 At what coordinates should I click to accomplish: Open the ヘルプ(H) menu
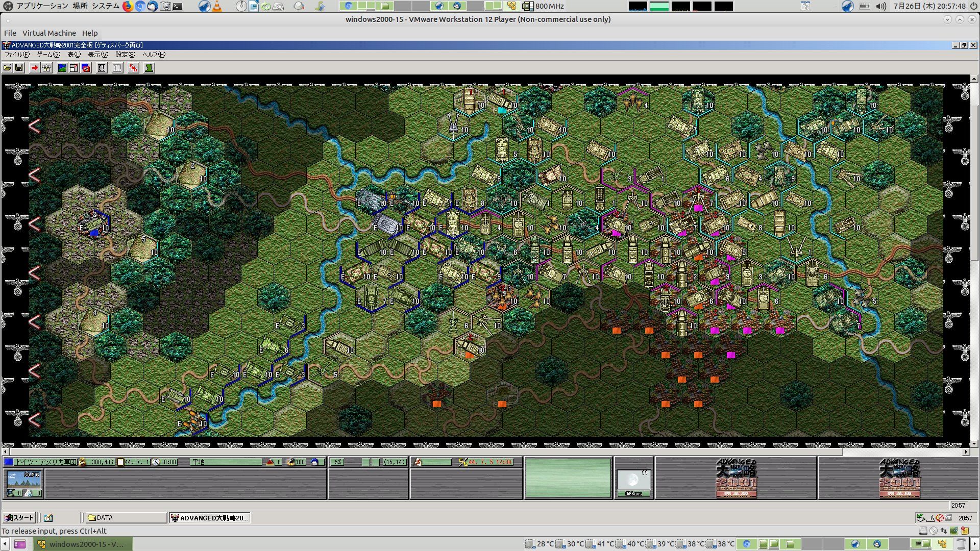click(x=154, y=55)
